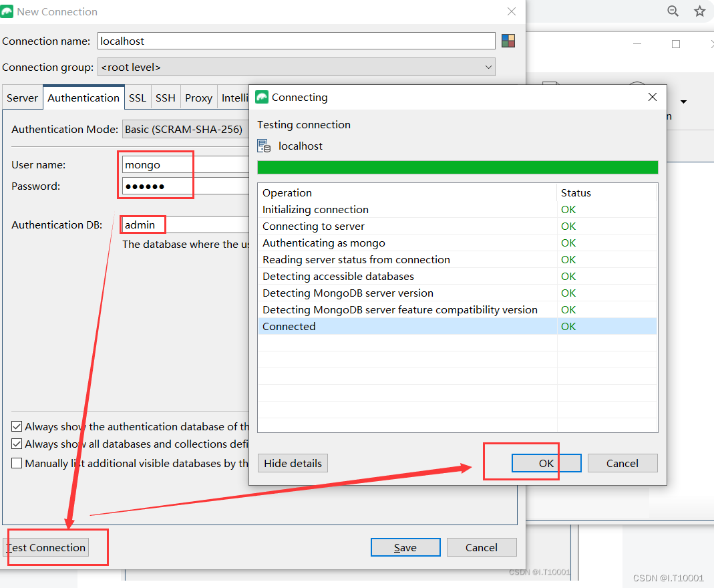Uncheck 'Always show the authentication database'
This screenshot has width=714, height=588.
tap(16, 426)
